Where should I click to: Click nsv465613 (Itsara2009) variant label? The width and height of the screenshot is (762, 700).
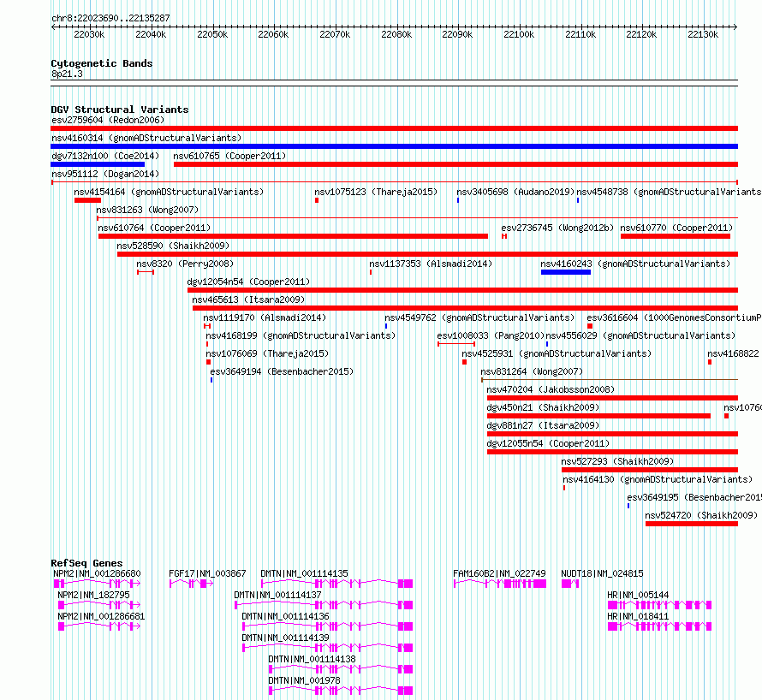(x=248, y=300)
